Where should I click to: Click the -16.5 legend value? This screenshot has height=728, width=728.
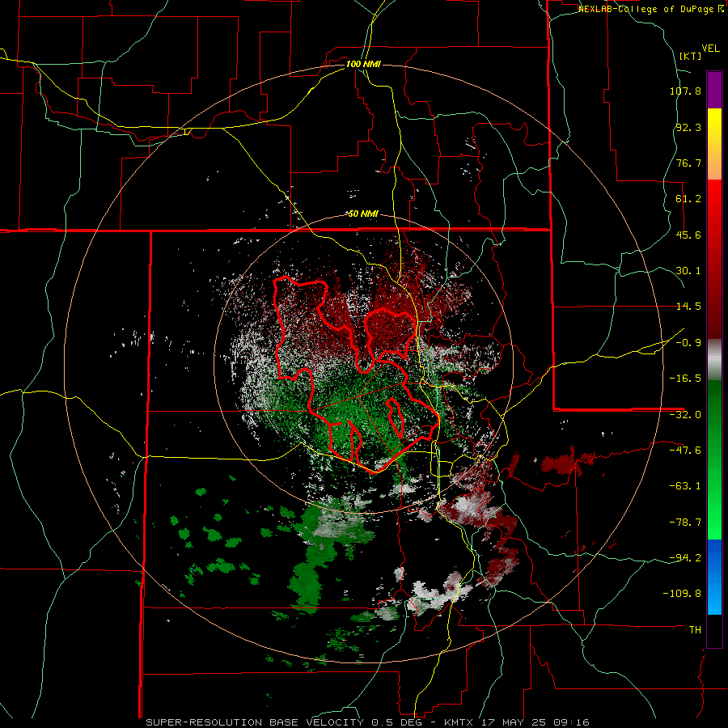pos(685,379)
